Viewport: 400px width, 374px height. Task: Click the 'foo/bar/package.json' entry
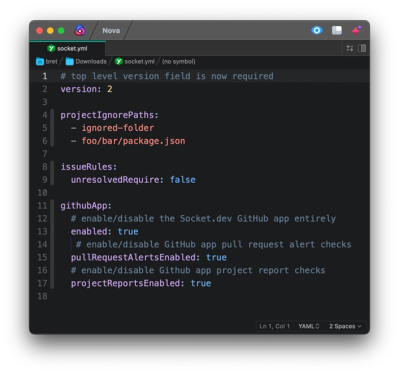(x=133, y=141)
